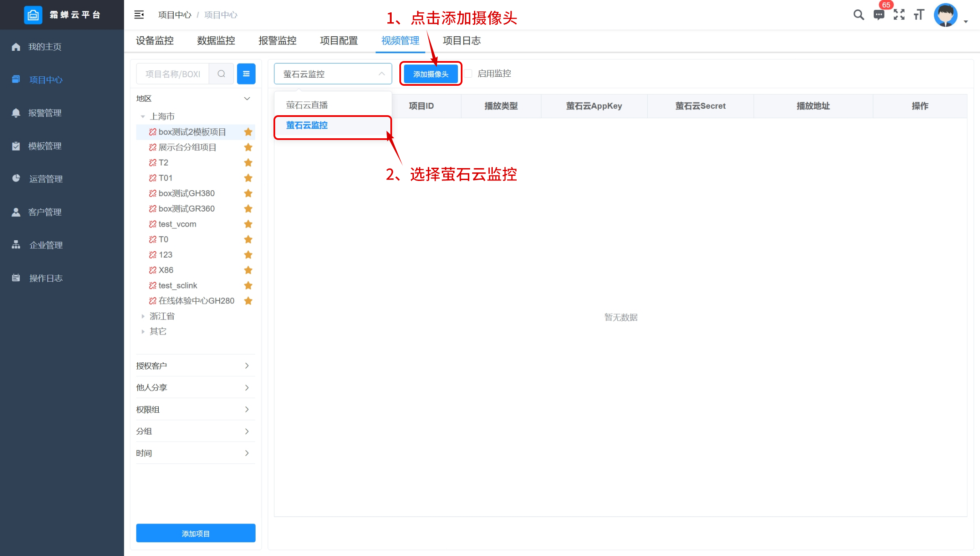Toggle the star next to test_vcom
The width and height of the screenshot is (980, 556).
[248, 224]
